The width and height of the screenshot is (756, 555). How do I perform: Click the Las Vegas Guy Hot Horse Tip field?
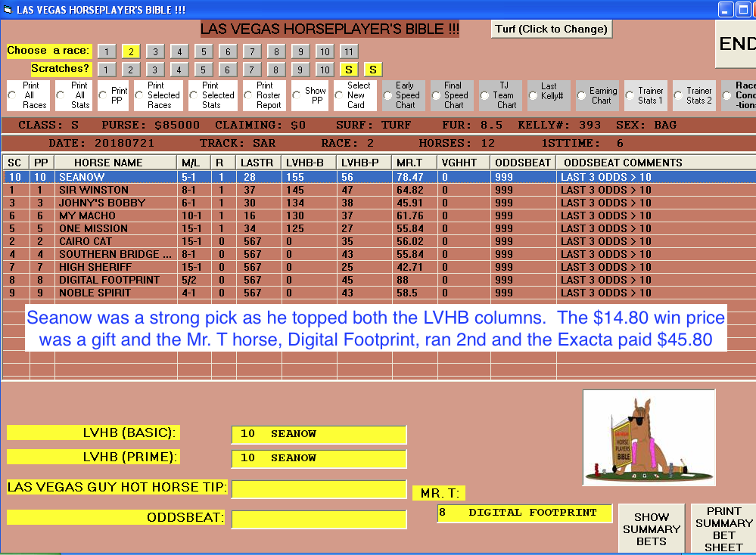[319, 488]
